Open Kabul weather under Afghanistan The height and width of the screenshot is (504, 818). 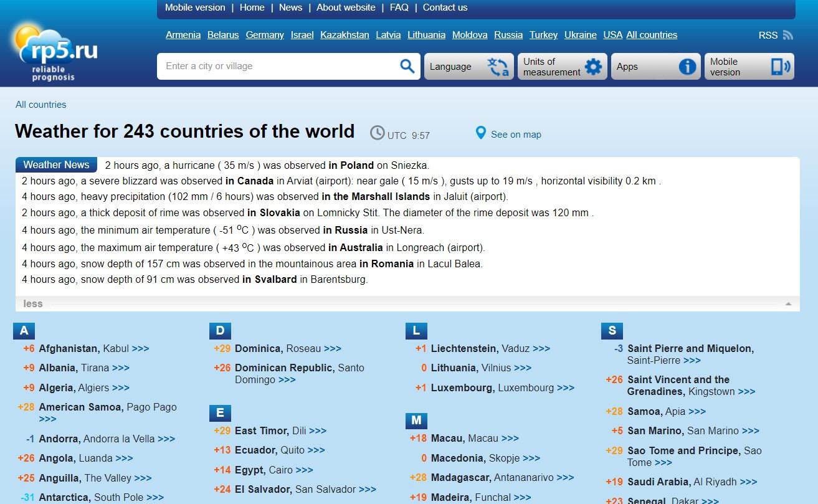(116, 349)
